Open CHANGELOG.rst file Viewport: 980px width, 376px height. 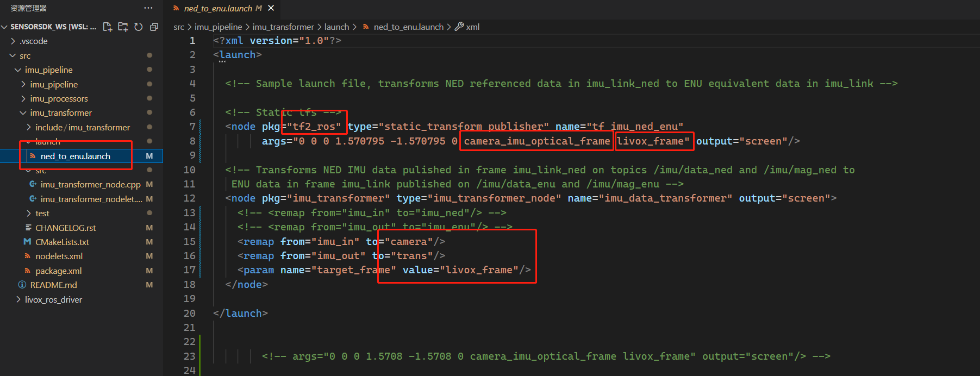[65, 228]
